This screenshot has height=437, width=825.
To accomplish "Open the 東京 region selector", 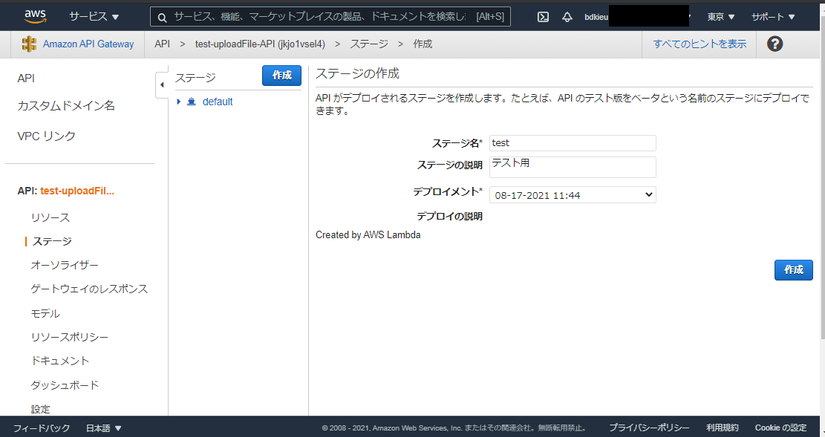I will point(720,17).
